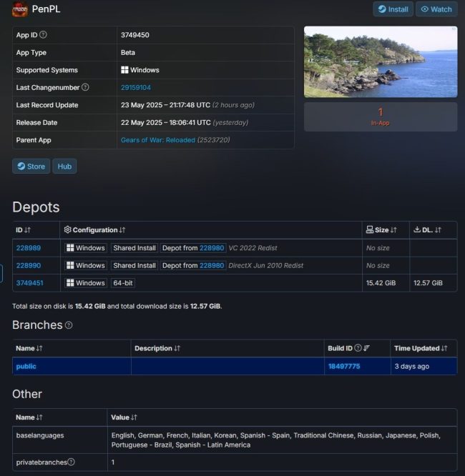Open changenumber 29159104 link
The image size is (465, 476).
(135, 88)
